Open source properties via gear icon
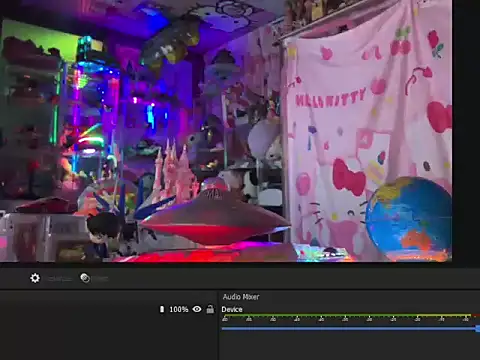 click(35, 278)
